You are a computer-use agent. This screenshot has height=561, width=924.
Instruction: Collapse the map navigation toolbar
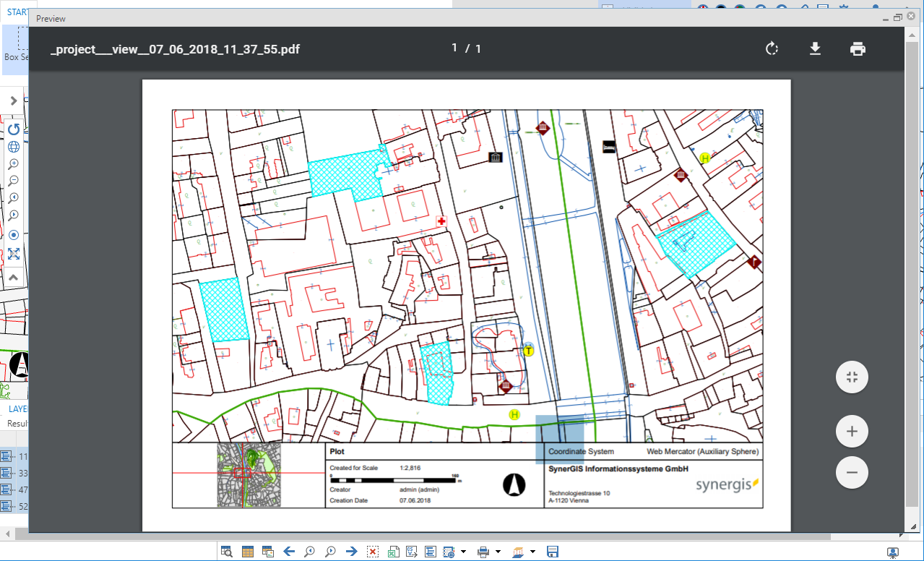(x=14, y=277)
